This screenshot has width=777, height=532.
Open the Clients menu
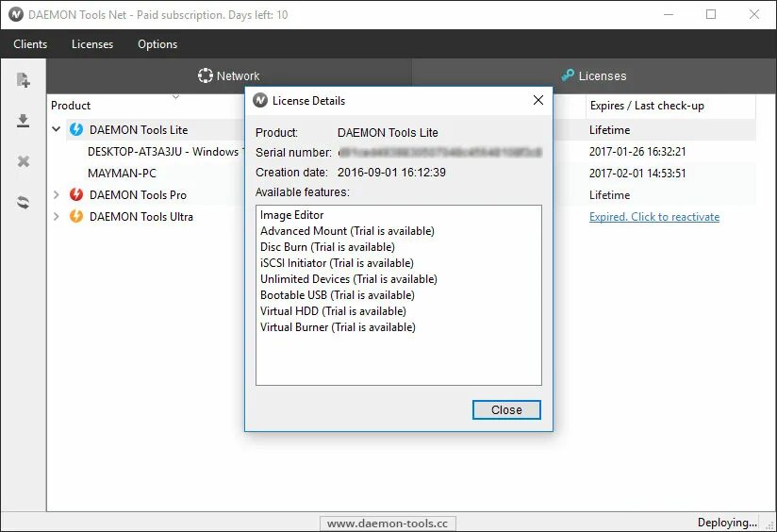click(30, 44)
